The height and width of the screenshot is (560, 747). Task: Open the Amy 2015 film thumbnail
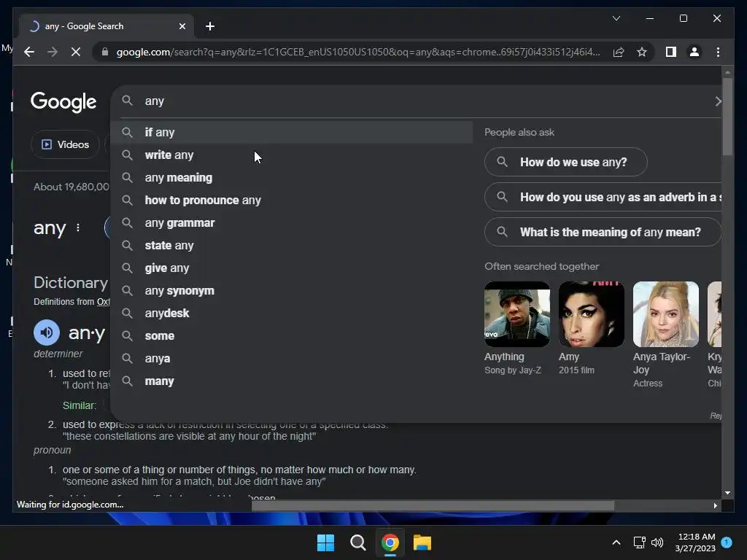tap(591, 314)
